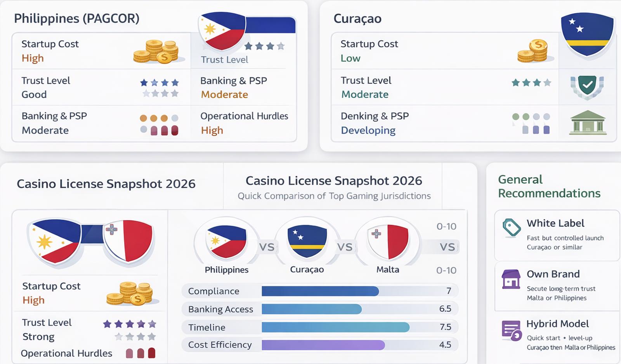Click the Own Brand recommendation title
621x364 pixels.
point(553,274)
